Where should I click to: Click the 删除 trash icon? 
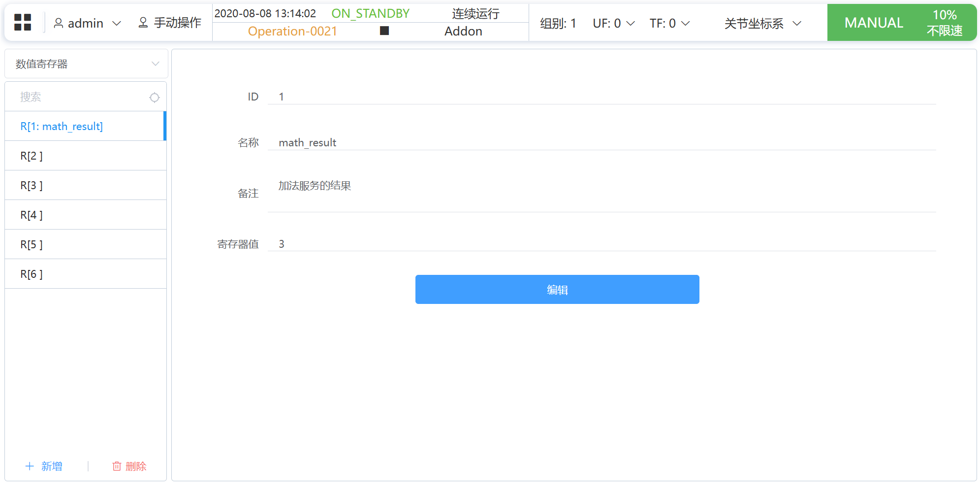click(117, 466)
